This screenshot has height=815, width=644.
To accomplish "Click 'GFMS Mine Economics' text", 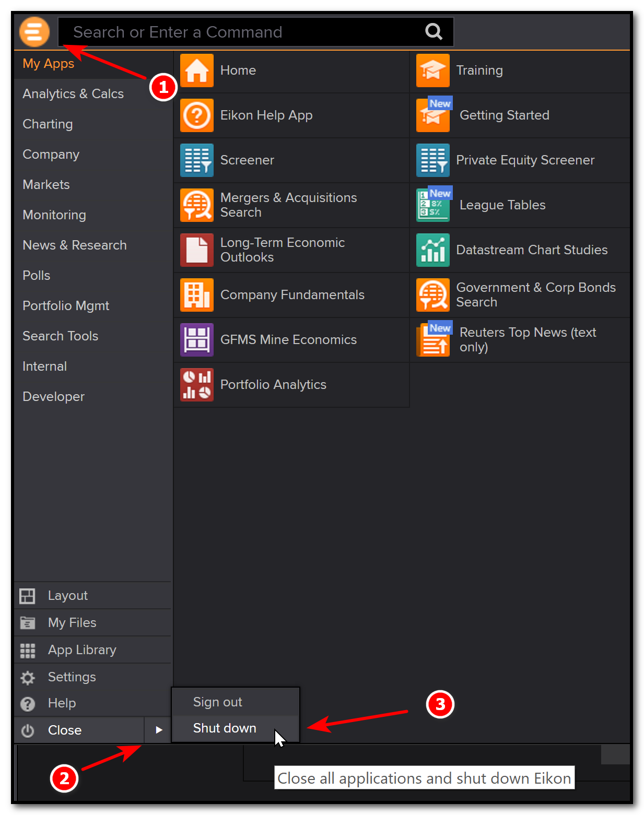I will coord(288,340).
